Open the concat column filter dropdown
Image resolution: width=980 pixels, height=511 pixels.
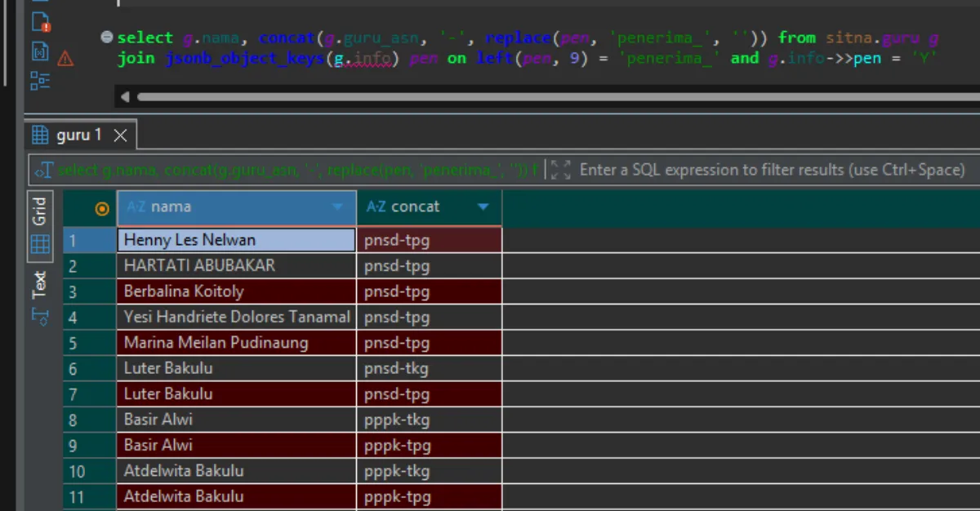483,207
